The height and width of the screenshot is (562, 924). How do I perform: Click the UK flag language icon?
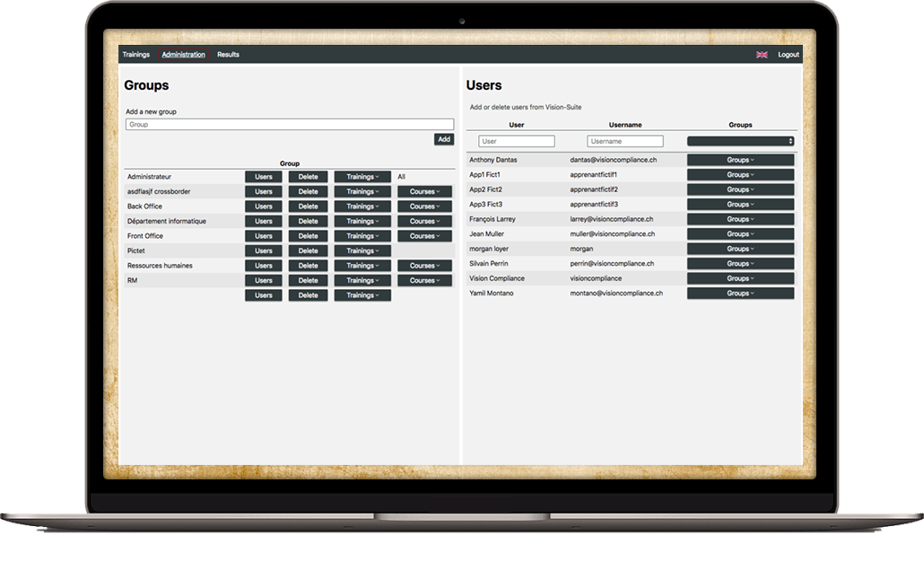(762, 54)
